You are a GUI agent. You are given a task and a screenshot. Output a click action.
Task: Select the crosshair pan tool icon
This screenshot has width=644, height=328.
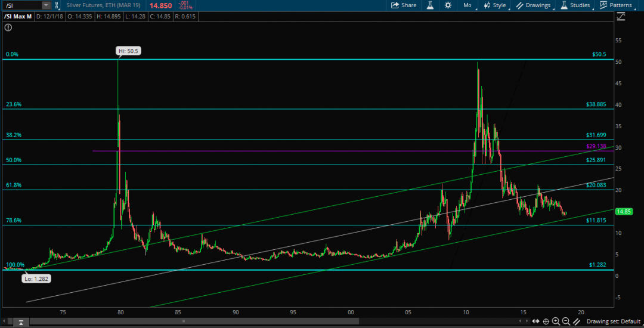pyautogui.click(x=546, y=321)
